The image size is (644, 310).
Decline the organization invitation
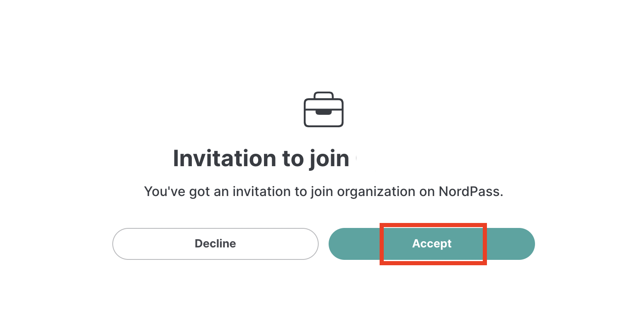click(215, 244)
